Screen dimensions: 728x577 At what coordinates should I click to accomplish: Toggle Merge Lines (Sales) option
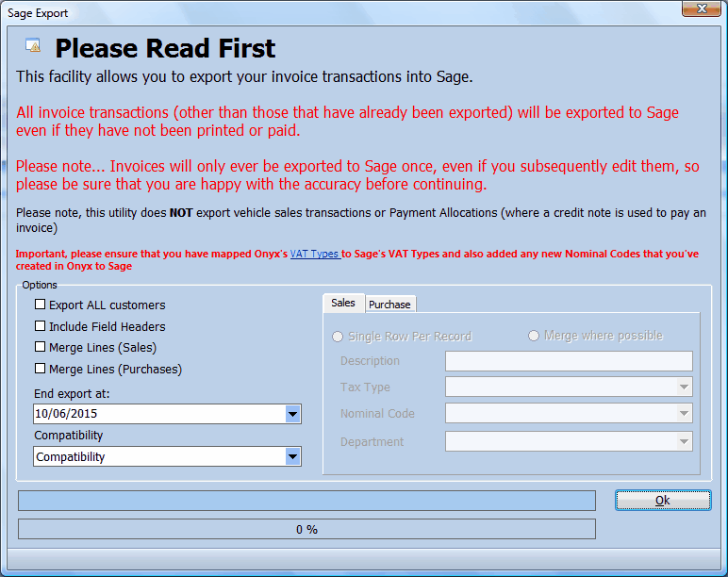tap(40, 347)
